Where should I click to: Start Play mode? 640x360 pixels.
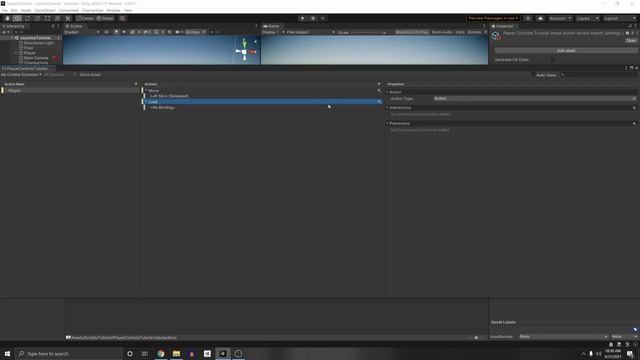coord(302,18)
